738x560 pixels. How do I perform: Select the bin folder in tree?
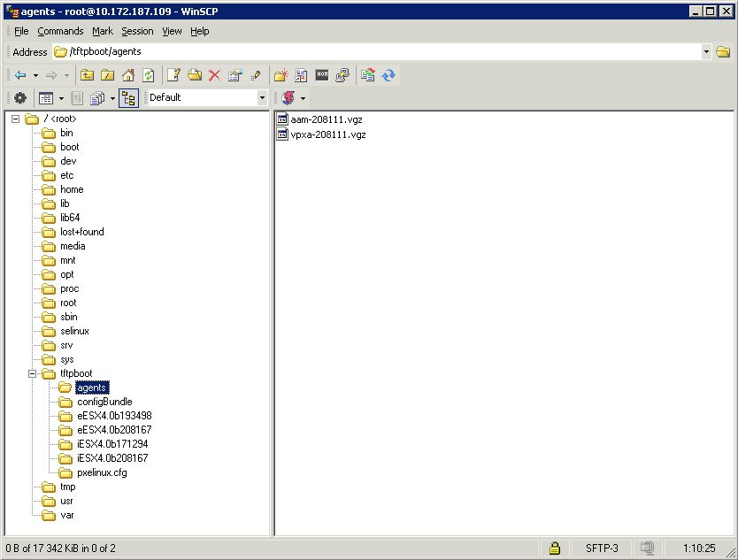click(x=66, y=133)
